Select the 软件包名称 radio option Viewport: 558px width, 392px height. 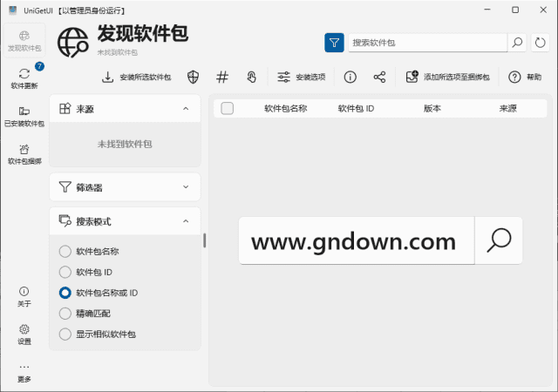point(89,251)
